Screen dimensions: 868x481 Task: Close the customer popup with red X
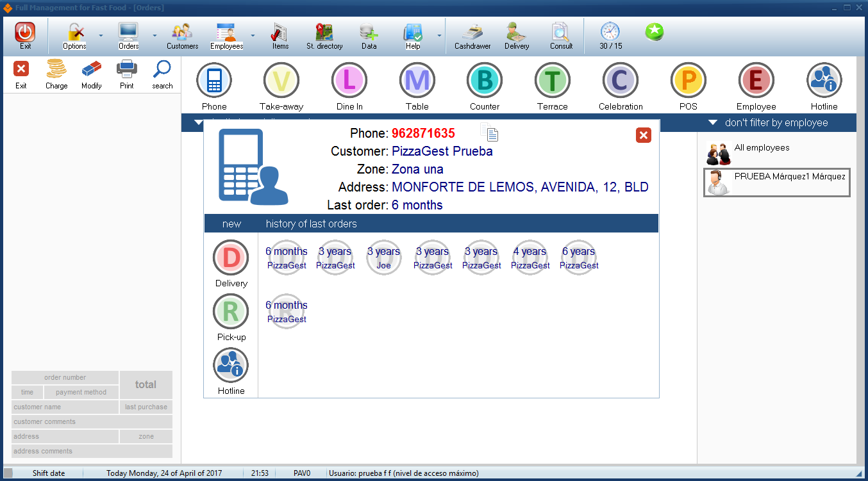pos(644,135)
